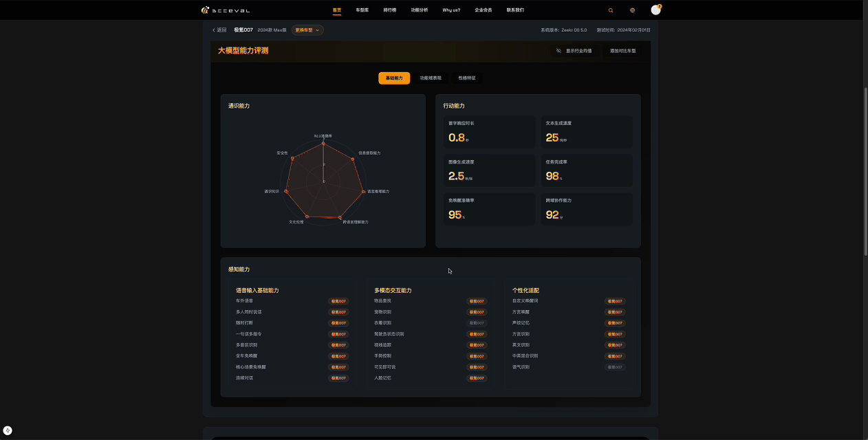The width and height of the screenshot is (868, 440).
Task: Switch to the 功能域表现 tab
Action: click(x=431, y=78)
